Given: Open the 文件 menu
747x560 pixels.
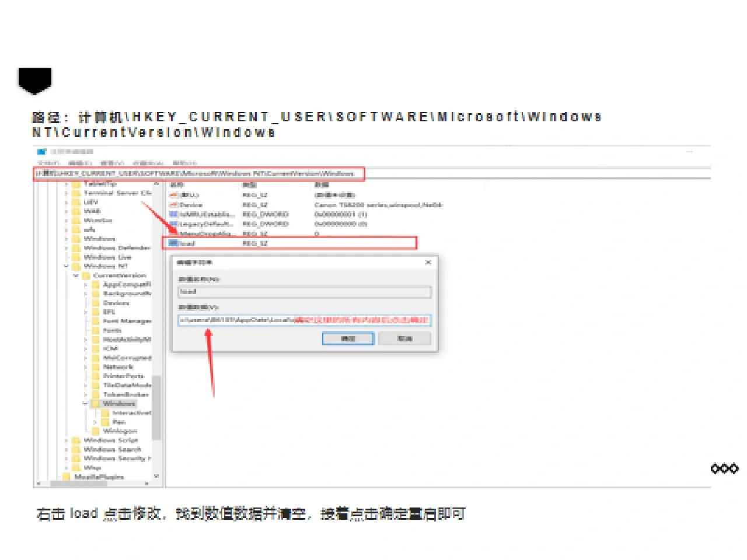Looking at the screenshot, I should pos(48,163).
